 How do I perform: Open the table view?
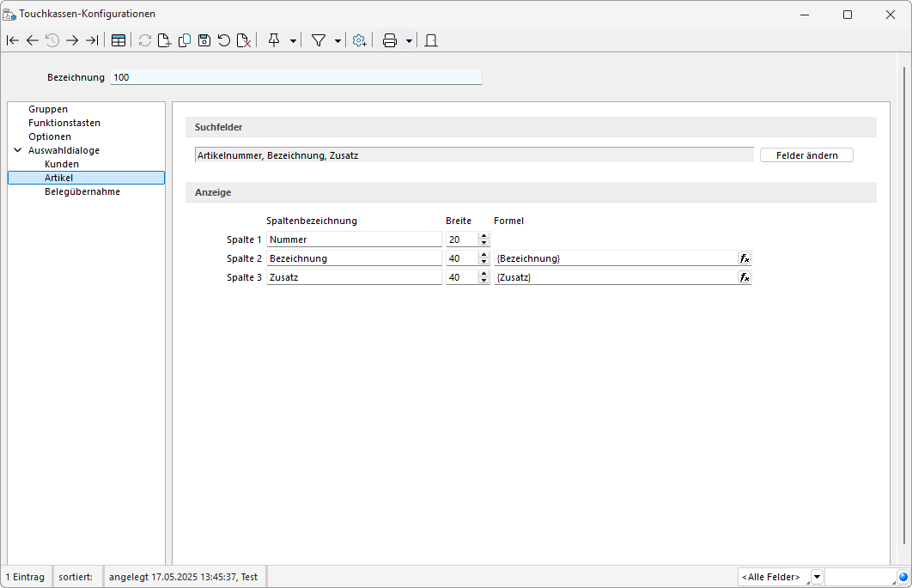tap(119, 40)
